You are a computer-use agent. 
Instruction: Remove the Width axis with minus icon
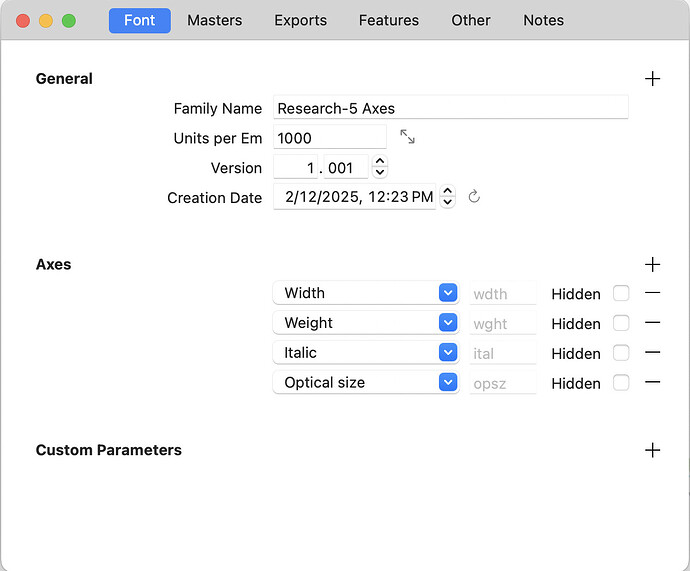(653, 293)
